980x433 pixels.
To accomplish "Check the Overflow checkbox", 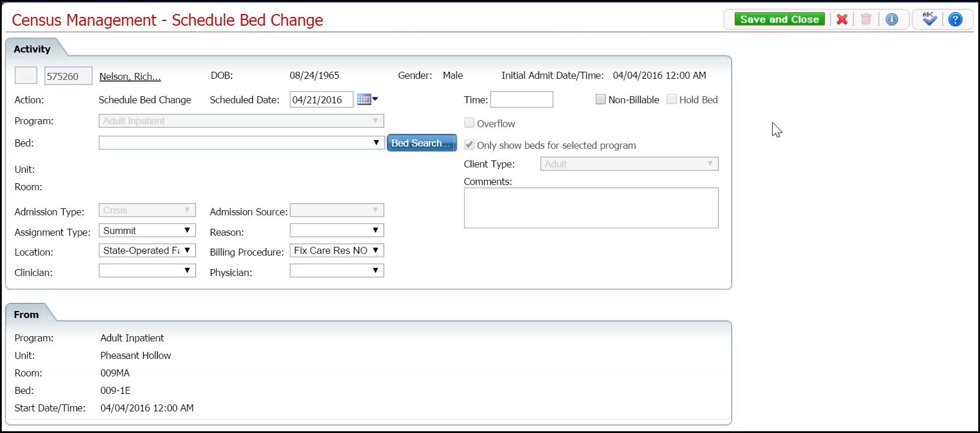I will 469,123.
